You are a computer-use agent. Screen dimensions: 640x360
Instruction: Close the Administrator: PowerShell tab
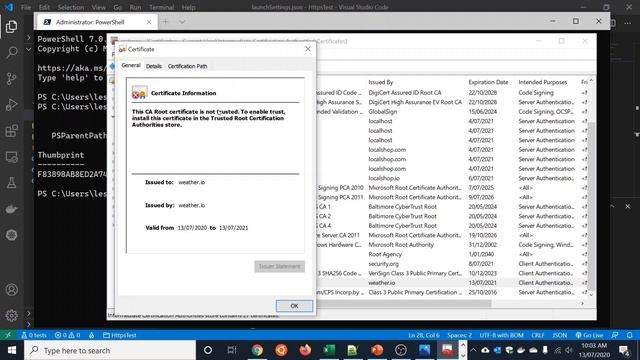pos(149,22)
